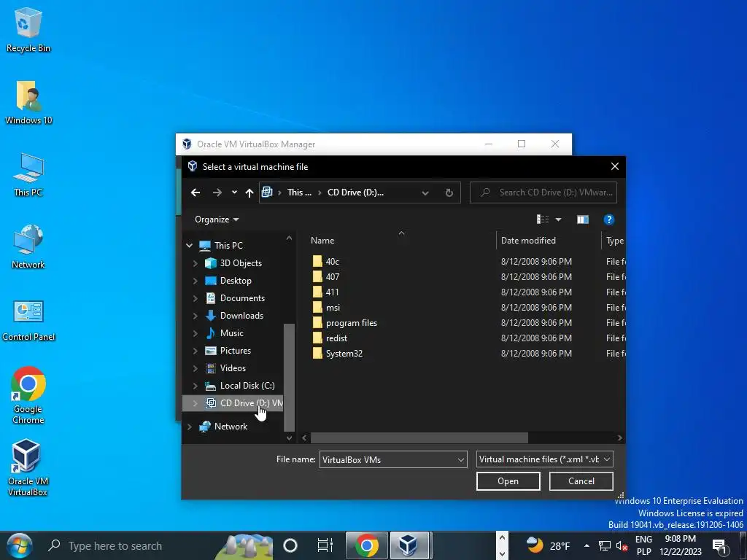Click the Open button
The height and width of the screenshot is (560, 747).
click(508, 481)
